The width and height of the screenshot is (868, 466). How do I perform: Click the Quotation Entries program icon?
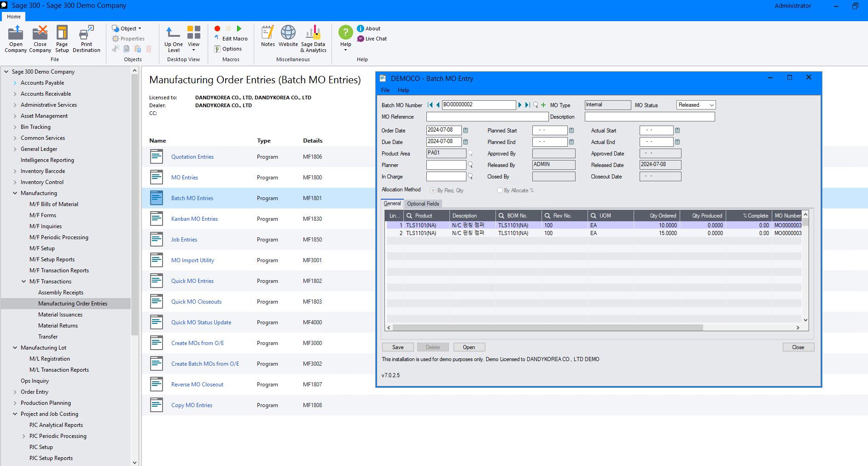[157, 156]
